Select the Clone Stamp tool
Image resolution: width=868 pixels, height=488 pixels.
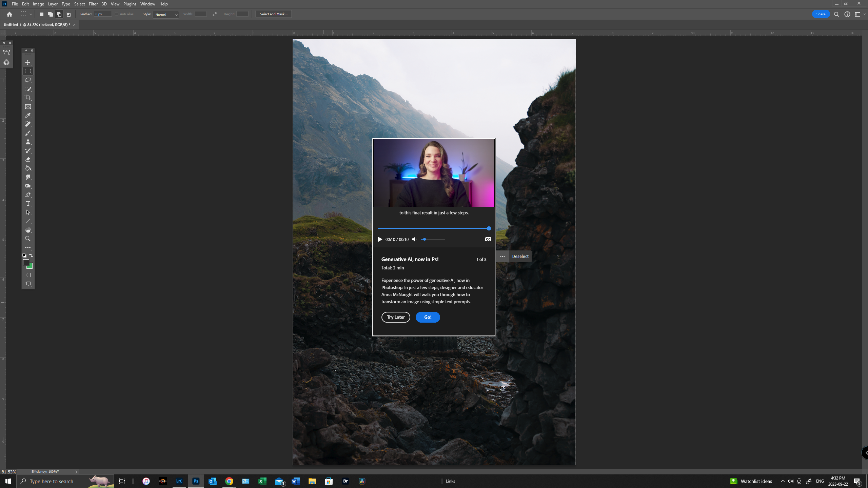tap(28, 142)
